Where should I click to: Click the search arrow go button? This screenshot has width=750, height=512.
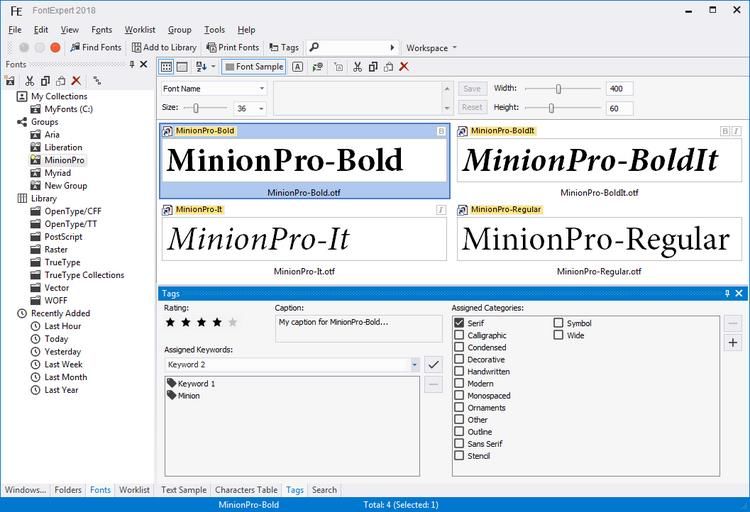coord(392,47)
